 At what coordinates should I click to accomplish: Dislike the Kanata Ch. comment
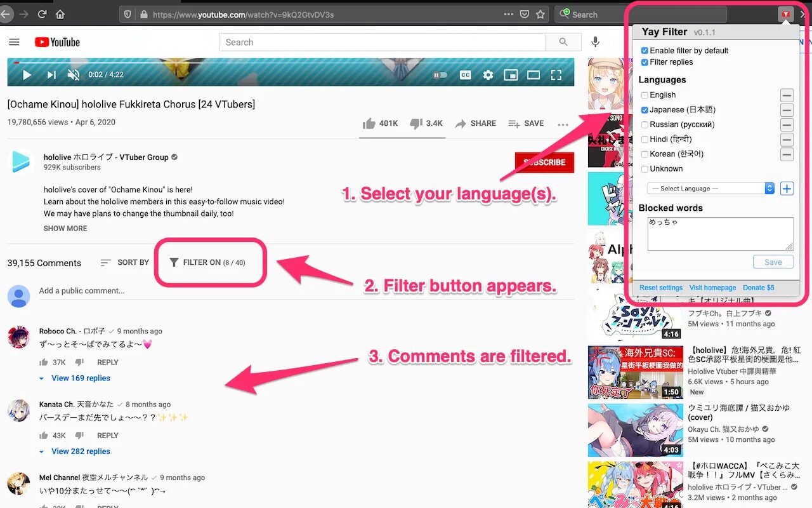point(79,436)
